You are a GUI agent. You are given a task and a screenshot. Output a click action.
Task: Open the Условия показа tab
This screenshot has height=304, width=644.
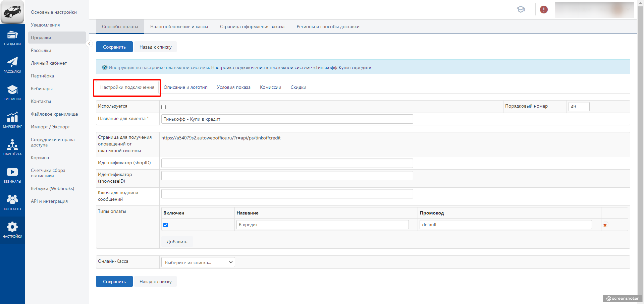(233, 87)
